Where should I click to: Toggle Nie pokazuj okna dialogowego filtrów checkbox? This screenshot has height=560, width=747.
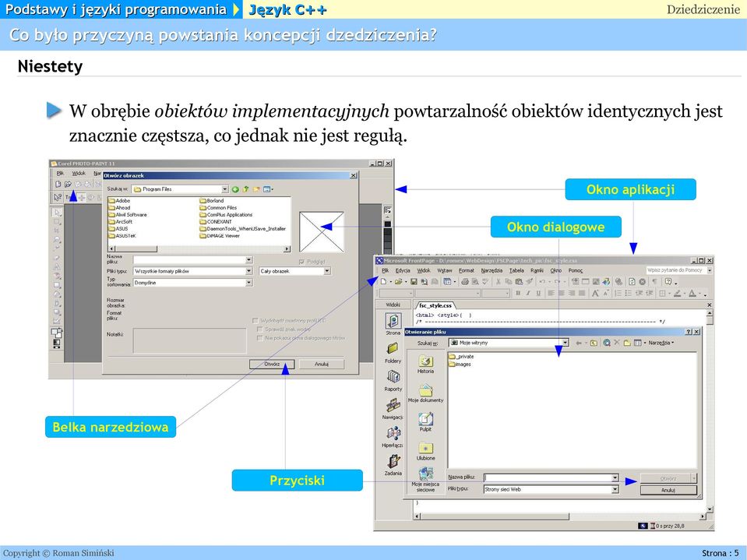(x=259, y=337)
